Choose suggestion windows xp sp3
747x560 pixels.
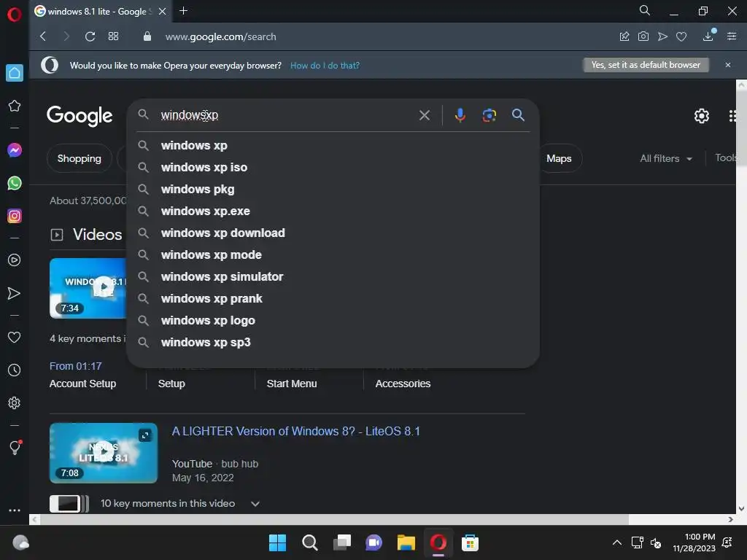(x=333, y=343)
